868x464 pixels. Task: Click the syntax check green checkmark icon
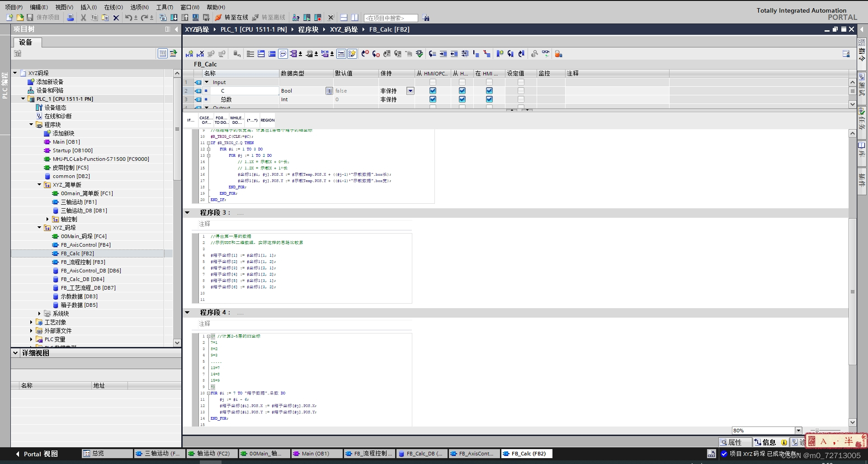[x=420, y=54]
